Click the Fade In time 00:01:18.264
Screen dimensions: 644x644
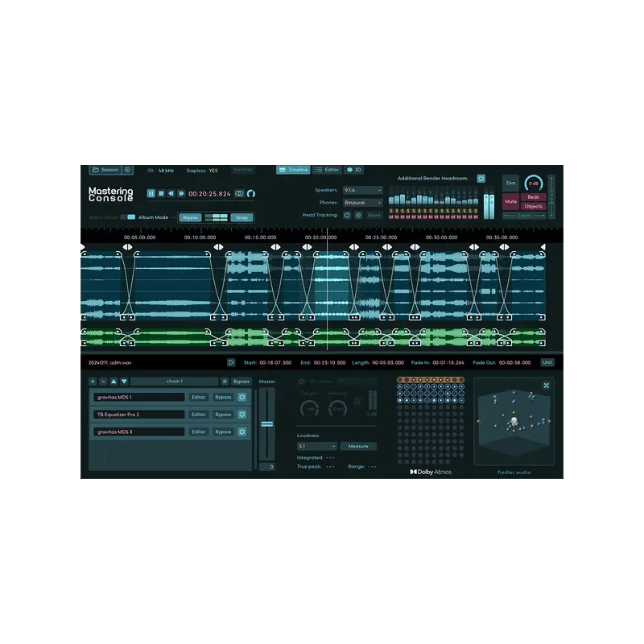[x=448, y=363]
